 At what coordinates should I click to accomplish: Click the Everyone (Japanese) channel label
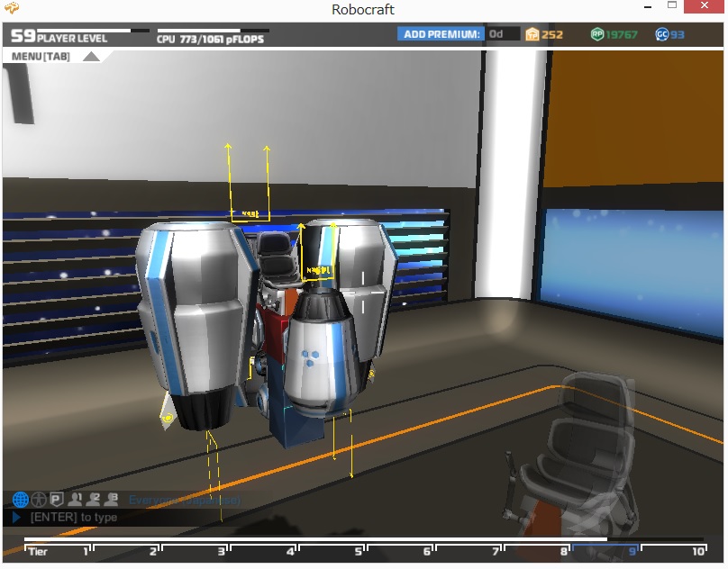point(185,500)
